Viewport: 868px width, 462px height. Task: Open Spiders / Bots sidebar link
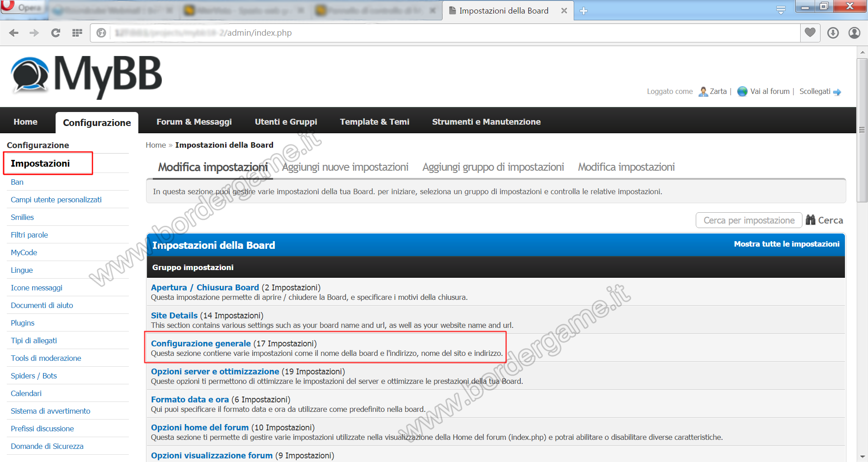tap(34, 376)
